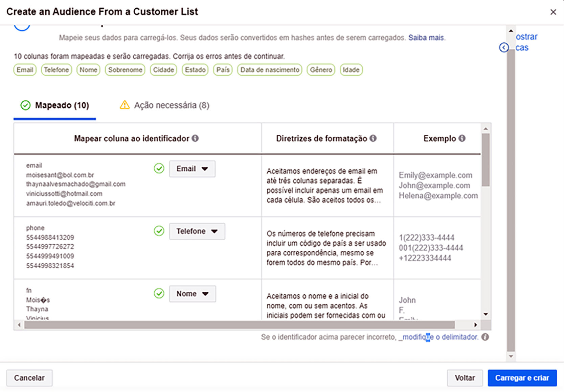Click the email thaynaalvesmachado@gmail.com
This screenshot has height=392, width=564.
(76, 184)
